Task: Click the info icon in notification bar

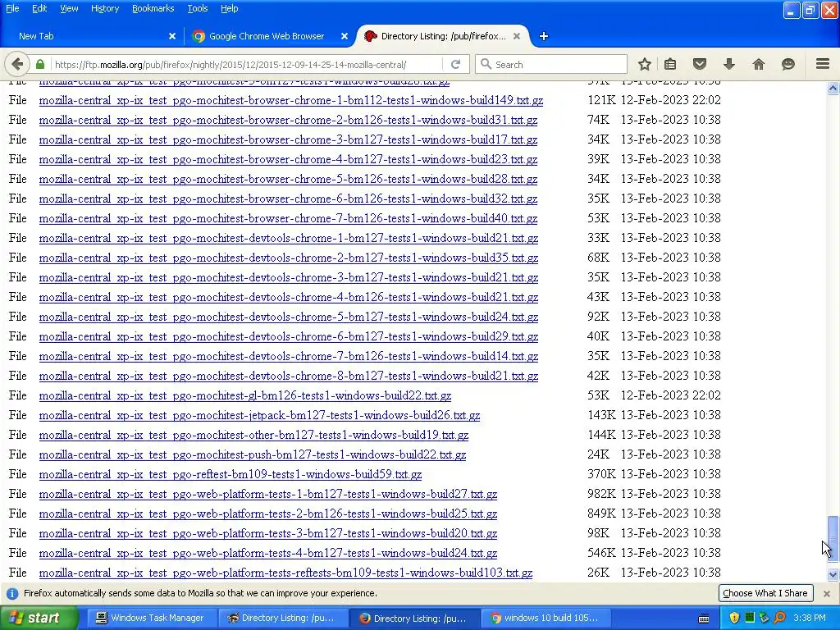Action: 12,594
